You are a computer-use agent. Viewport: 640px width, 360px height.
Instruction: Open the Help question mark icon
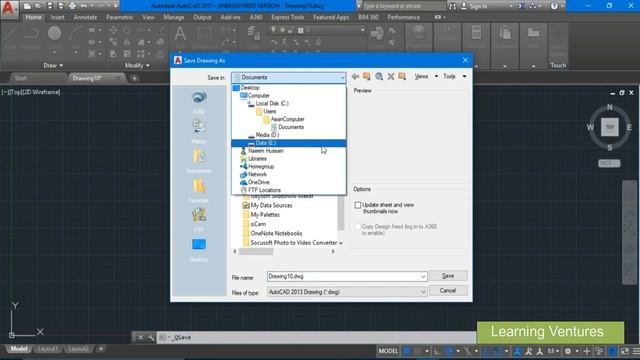[554, 6]
